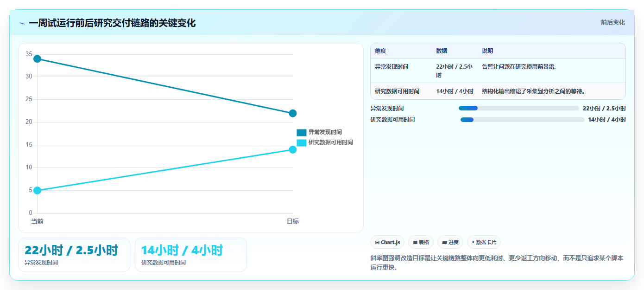Image resolution: width=644 pixels, height=290 pixels.
Task: Click the y-axis value 35
Action: click(x=29, y=54)
